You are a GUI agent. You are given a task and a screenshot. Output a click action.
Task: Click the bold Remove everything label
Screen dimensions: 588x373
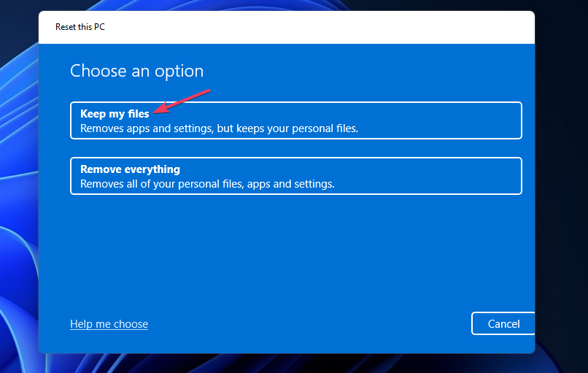(x=130, y=169)
